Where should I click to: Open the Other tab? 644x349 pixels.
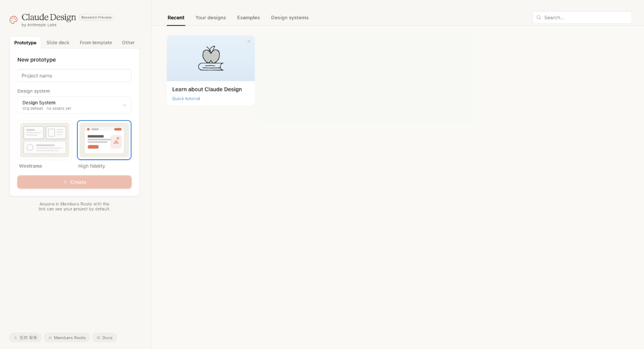point(128,43)
